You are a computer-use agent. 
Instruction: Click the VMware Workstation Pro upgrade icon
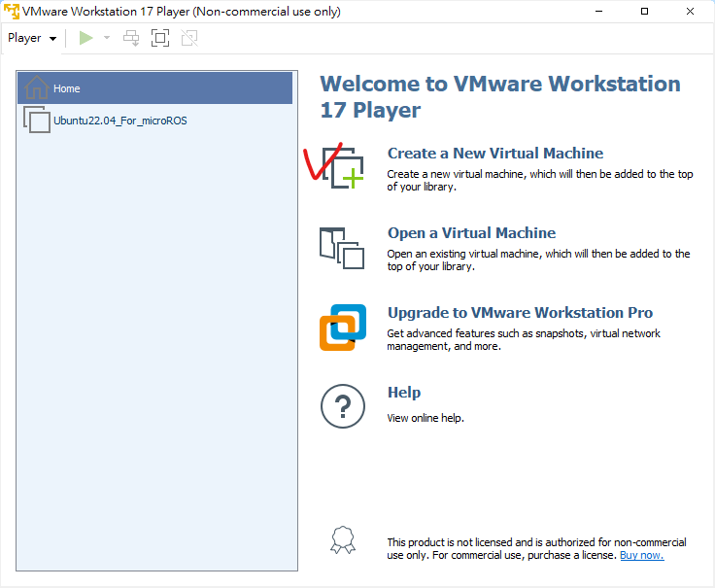click(343, 328)
